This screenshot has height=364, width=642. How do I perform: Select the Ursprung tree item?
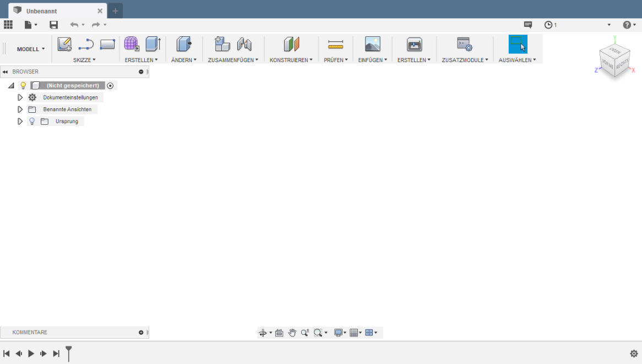67,121
